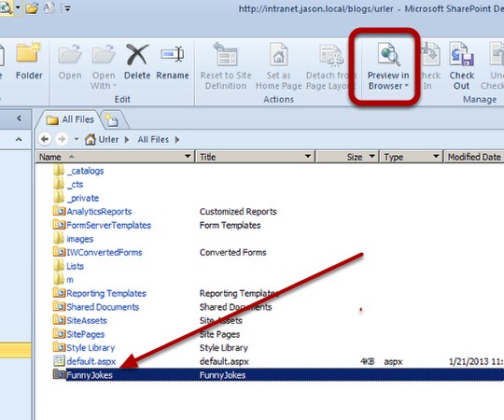
Task: Expand the breadcrumb arrow after Urler
Action: click(x=127, y=139)
